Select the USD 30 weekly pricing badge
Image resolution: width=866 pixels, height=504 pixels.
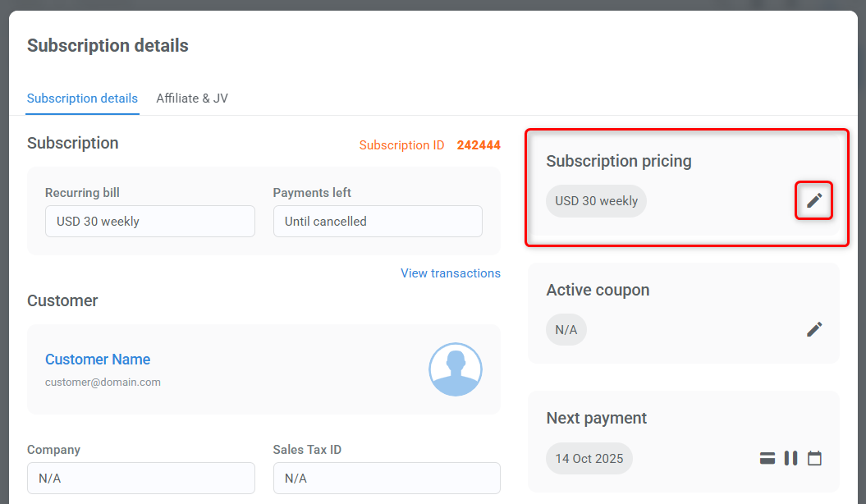point(596,200)
